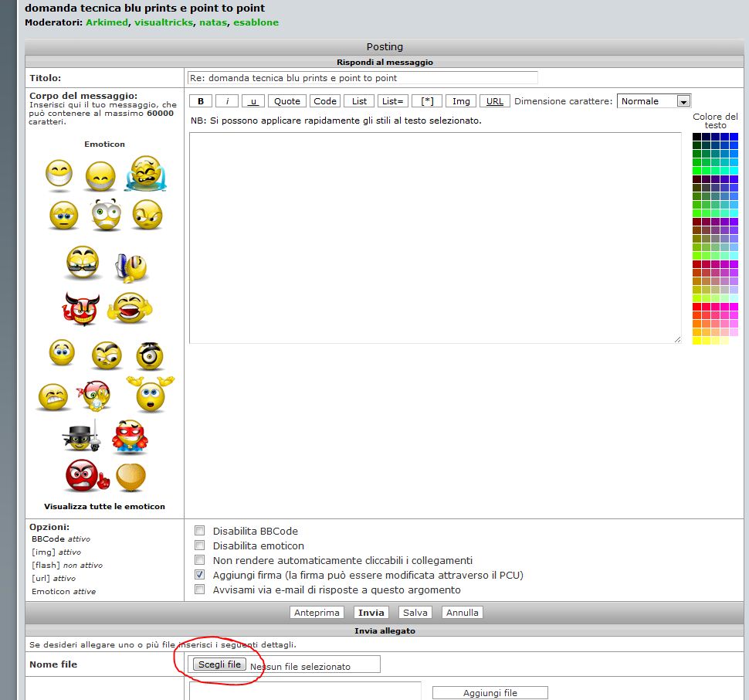Insert the sunglasses-wearing emoticon

pos(83,263)
